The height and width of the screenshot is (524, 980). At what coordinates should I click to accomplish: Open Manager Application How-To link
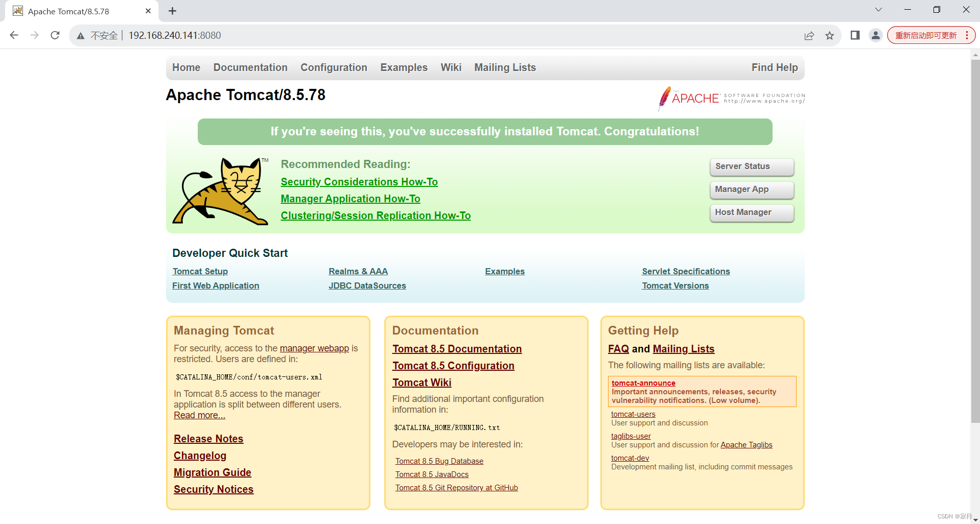(351, 199)
